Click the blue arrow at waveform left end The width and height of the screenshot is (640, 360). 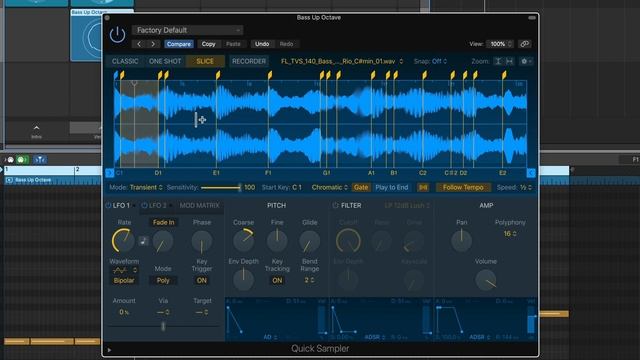tap(109, 173)
